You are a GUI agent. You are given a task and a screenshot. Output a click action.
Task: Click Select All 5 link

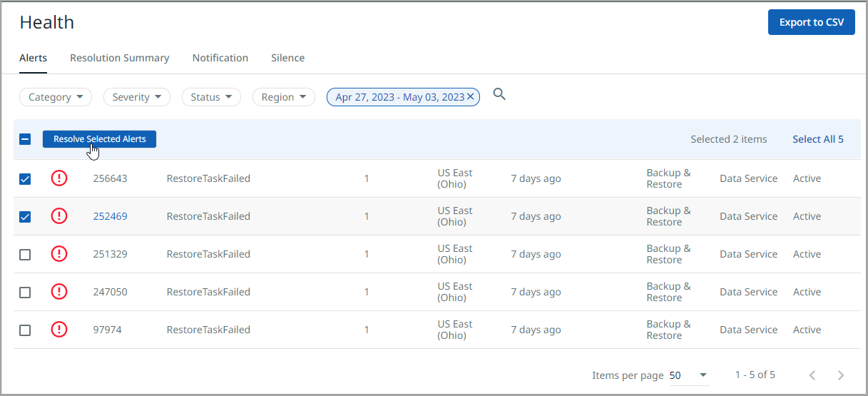pyautogui.click(x=817, y=139)
